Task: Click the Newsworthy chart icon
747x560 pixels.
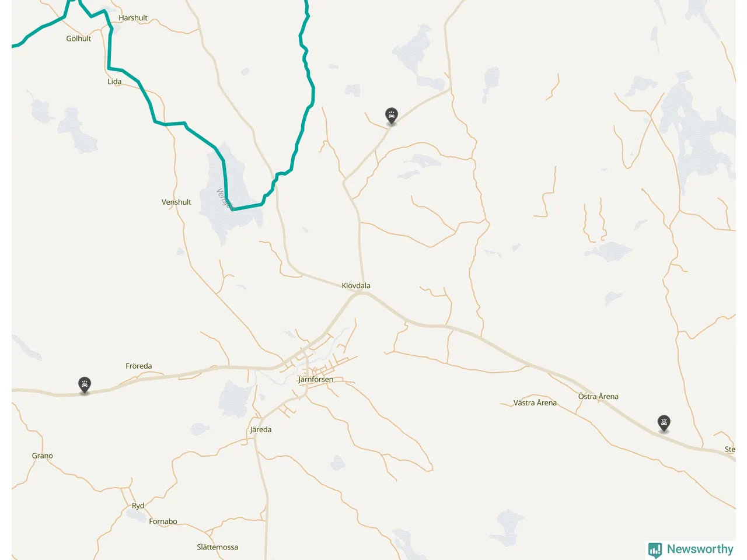Action: click(x=655, y=549)
